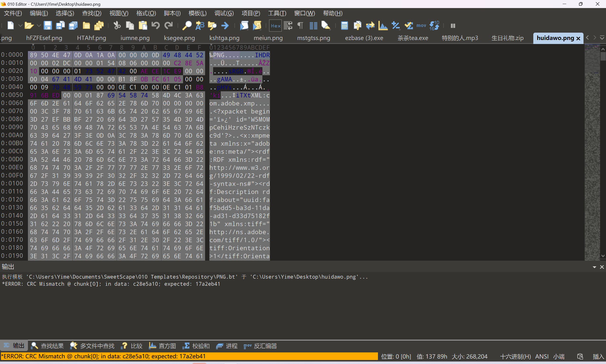Screen dimensions: 606x364
Task: Expand the New file dropdown arrow
Action: pyautogui.click(x=20, y=26)
